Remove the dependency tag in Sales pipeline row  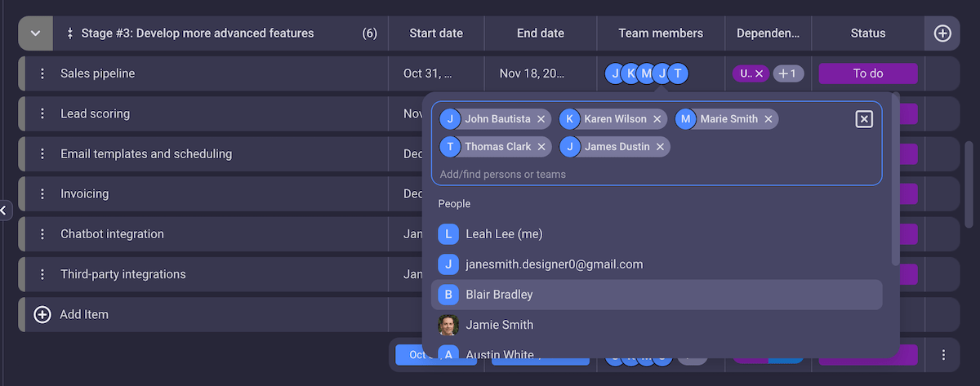759,73
